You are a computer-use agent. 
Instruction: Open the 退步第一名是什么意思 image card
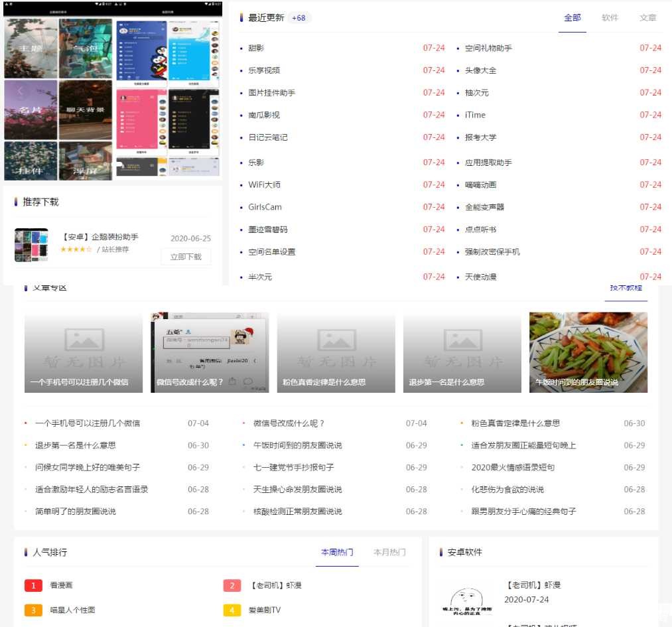click(462, 352)
